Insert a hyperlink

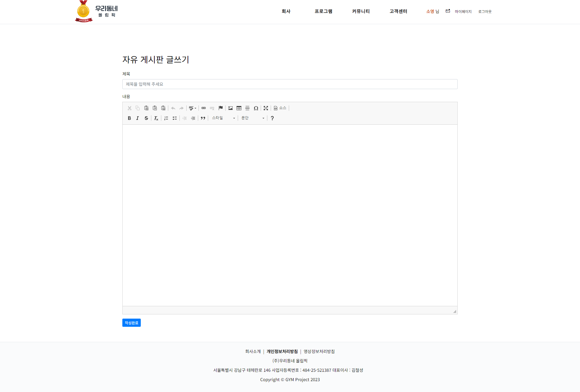coord(203,108)
